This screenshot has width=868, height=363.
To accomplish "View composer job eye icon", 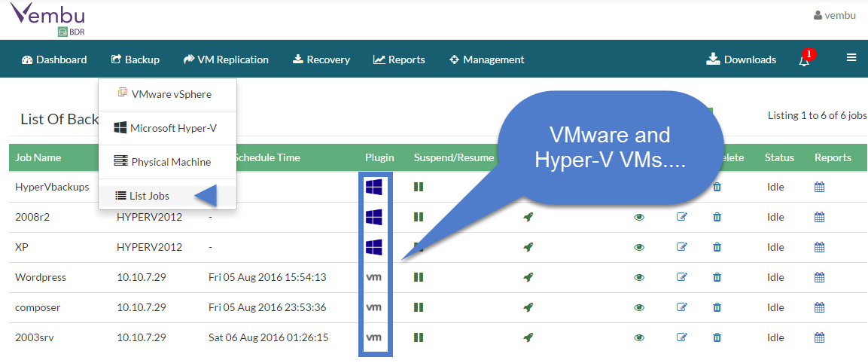I will pos(639,307).
